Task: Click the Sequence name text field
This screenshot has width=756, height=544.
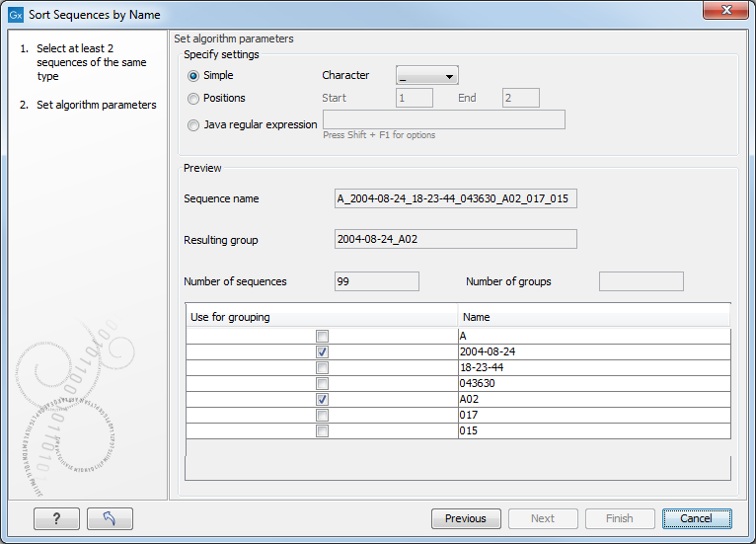Action: click(x=455, y=199)
